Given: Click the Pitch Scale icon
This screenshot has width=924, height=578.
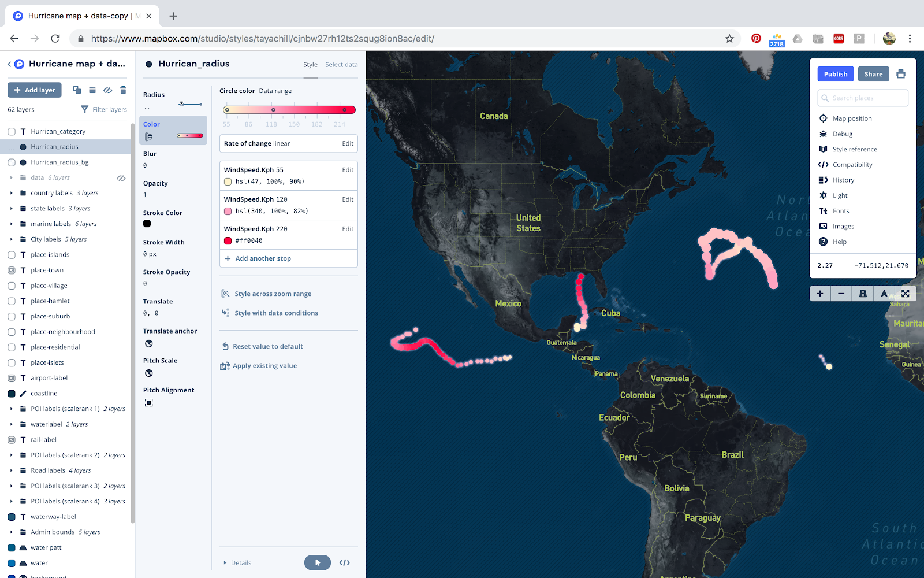Looking at the screenshot, I should point(149,373).
